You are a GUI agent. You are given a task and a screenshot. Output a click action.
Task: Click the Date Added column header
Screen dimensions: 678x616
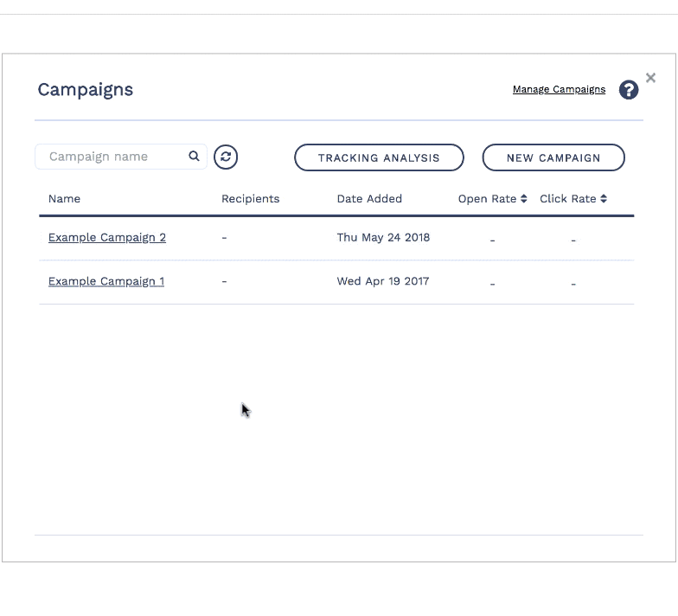(x=369, y=199)
